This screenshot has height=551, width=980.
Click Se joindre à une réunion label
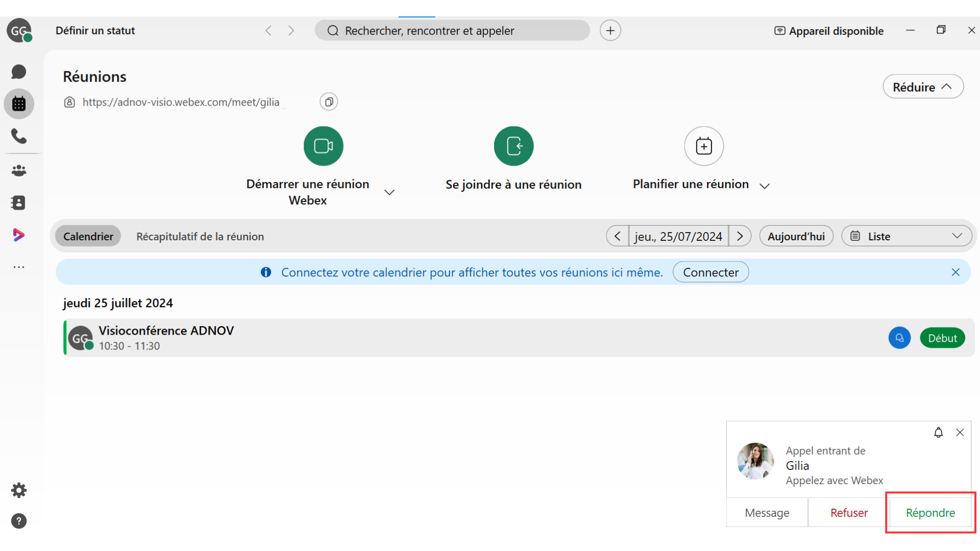[513, 185]
